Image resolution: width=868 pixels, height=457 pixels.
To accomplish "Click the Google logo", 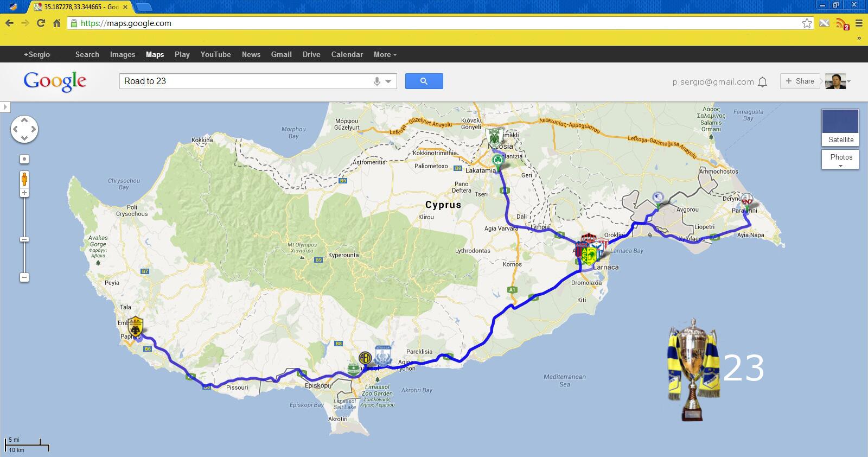I will pyautogui.click(x=55, y=81).
